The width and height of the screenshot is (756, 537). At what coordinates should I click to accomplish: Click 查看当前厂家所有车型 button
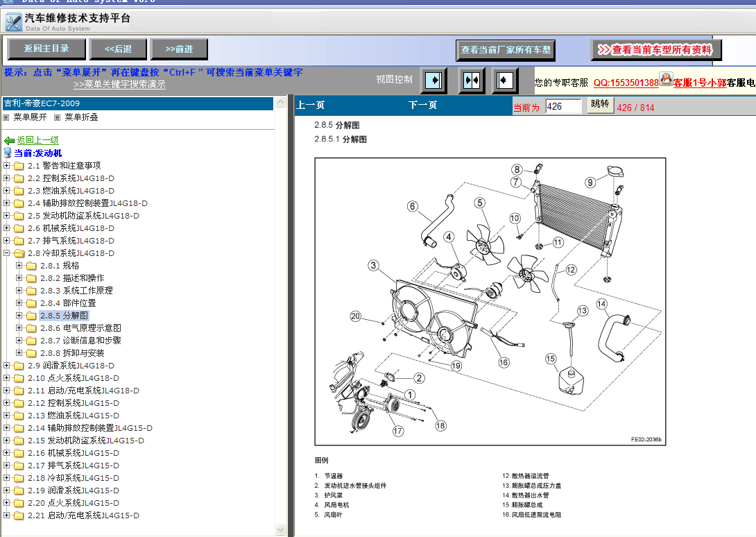point(506,50)
